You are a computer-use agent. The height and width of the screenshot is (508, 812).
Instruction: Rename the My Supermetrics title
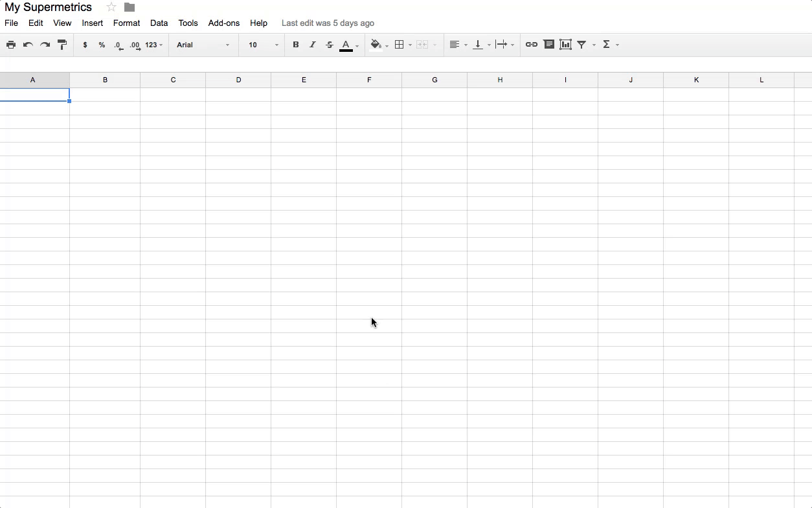coord(49,7)
